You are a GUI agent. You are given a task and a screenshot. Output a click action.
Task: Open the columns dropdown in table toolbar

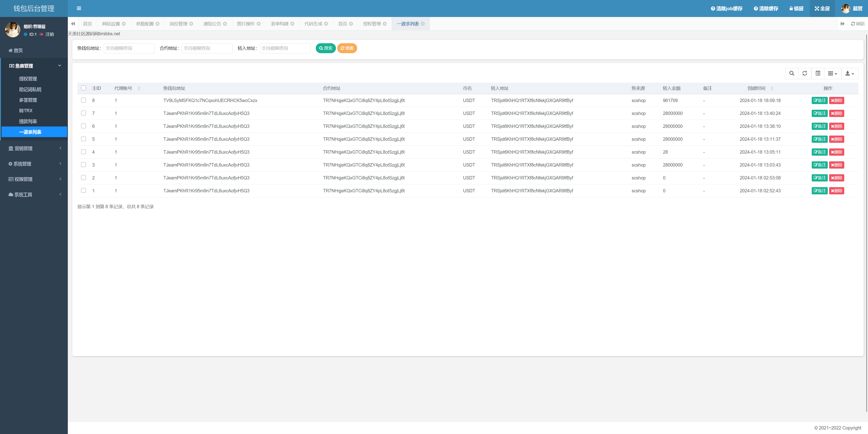point(832,74)
